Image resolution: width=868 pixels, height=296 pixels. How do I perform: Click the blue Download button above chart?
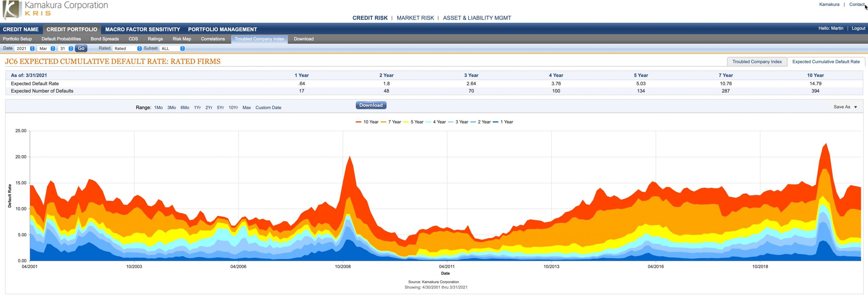click(x=371, y=105)
